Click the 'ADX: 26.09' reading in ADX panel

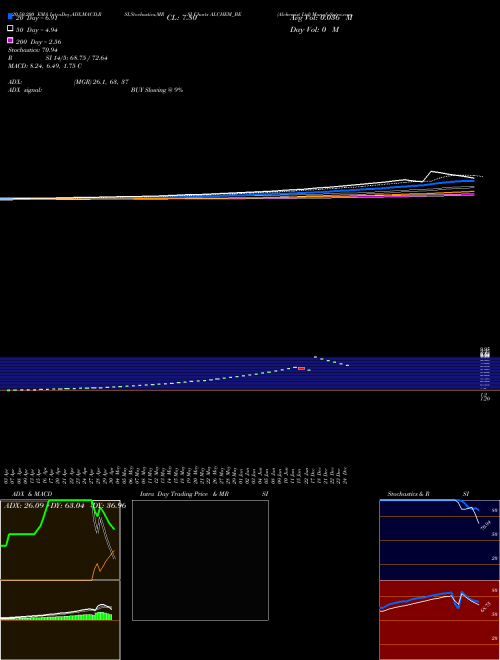pos(24,505)
